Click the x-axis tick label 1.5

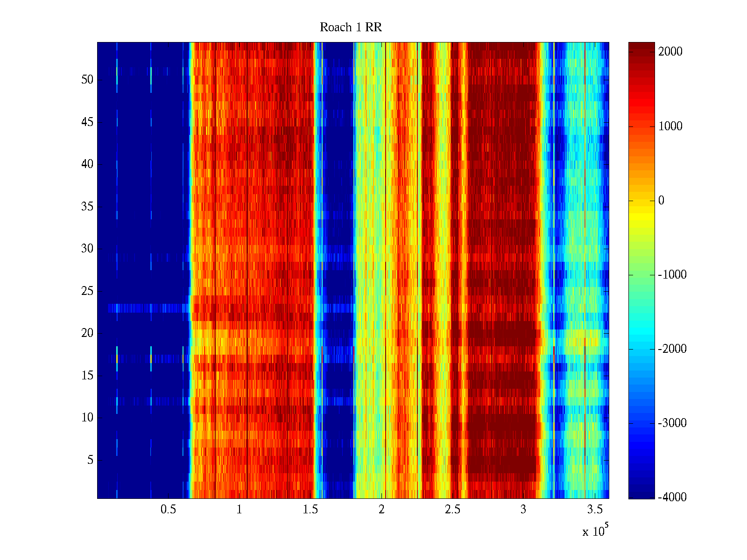point(310,510)
